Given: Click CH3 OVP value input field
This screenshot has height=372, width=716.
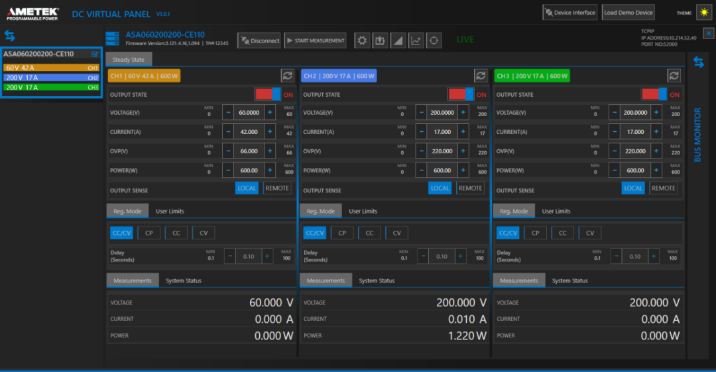Looking at the screenshot, I should (x=635, y=151).
